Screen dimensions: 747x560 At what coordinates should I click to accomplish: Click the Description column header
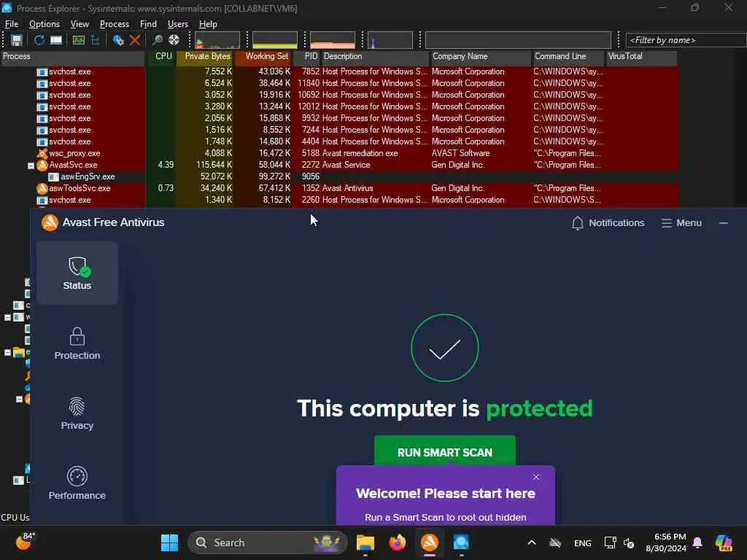click(x=376, y=56)
